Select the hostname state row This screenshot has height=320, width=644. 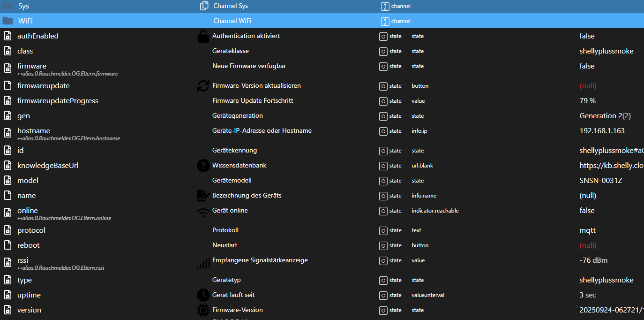click(33, 131)
